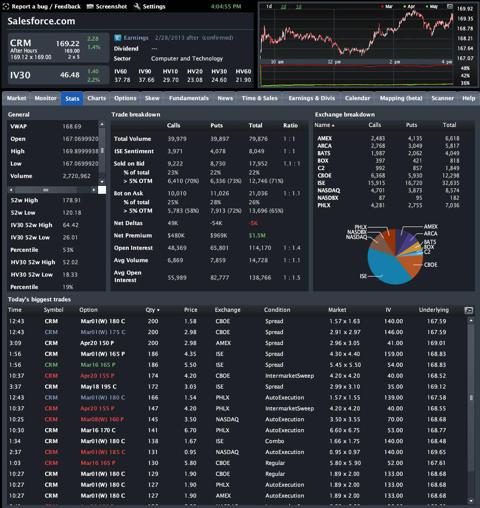Click the Earnings link in the header
Viewport: 480px width, 508px height.
(x=136, y=38)
